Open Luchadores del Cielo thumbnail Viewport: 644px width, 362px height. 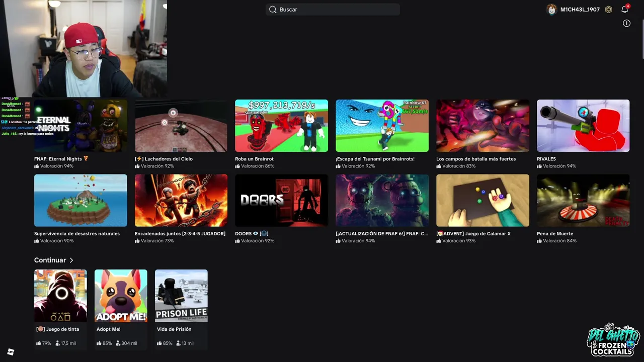[x=181, y=126]
